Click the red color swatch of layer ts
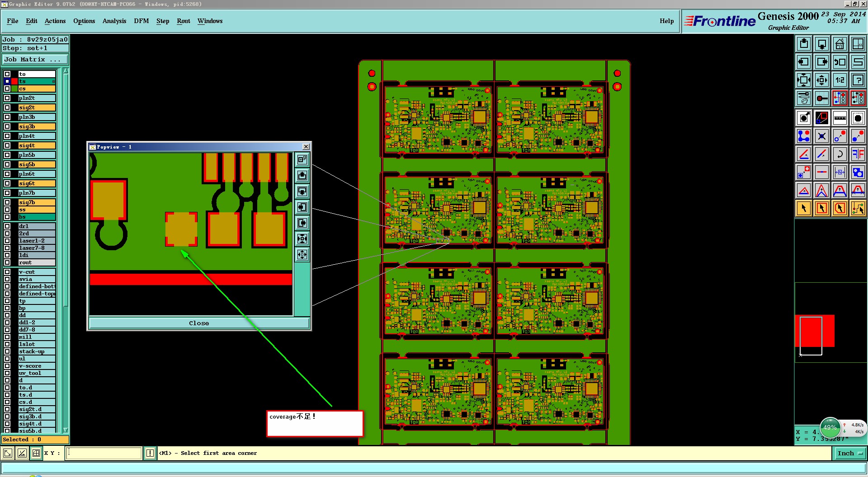Screen dimensions: 868x477 pos(14,81)
